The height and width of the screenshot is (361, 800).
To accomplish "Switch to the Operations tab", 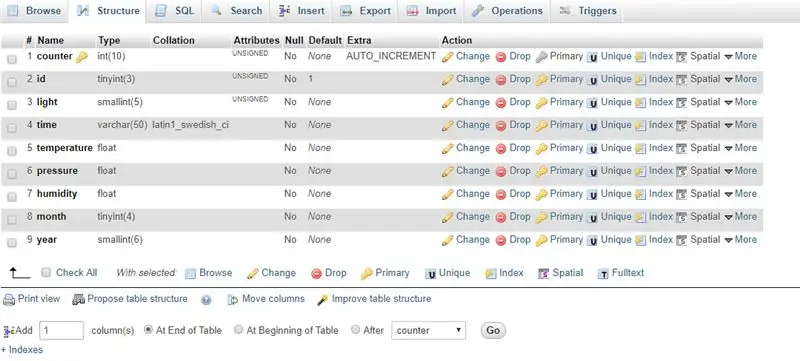I will (x=507, y=11).
